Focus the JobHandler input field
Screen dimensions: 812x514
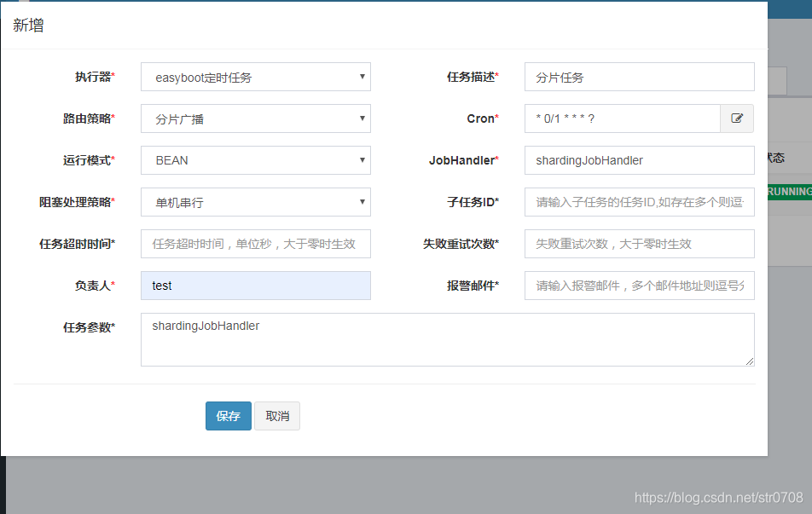640,160
